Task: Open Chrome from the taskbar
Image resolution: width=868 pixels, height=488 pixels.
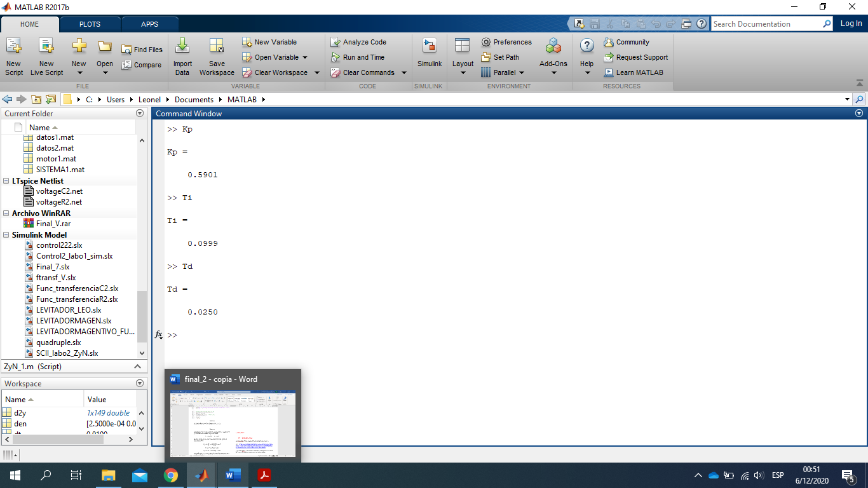Action: [x=170, y=475]
